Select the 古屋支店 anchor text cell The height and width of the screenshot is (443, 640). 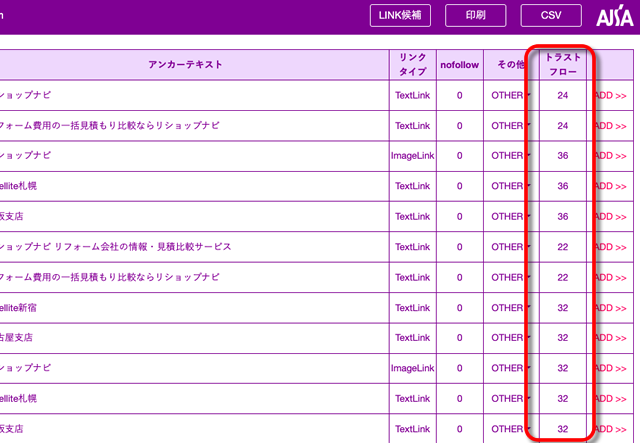click(x=194, y=338)
